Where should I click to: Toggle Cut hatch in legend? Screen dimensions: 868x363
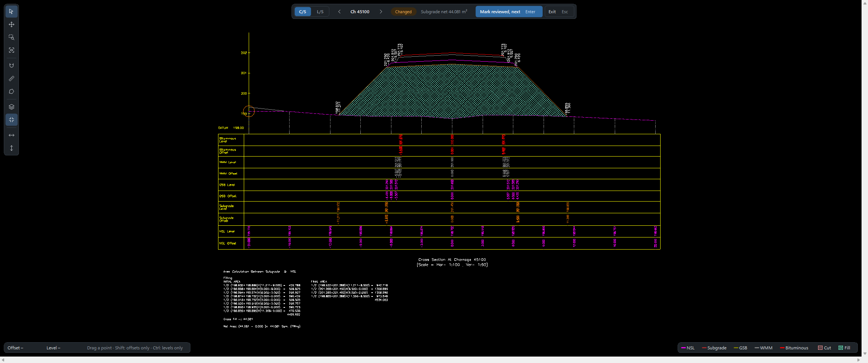[x=824, y=348]
